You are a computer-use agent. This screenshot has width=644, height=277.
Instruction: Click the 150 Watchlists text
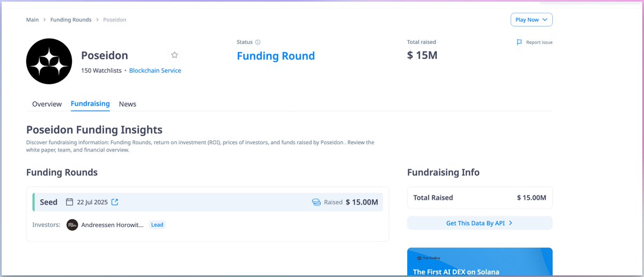click(x=101, y=71)
